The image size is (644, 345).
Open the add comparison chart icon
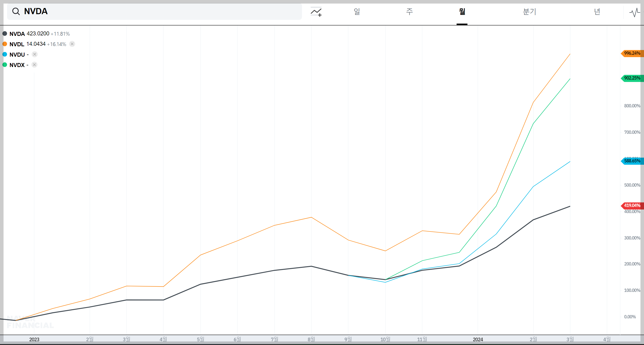tap(316, 12)
